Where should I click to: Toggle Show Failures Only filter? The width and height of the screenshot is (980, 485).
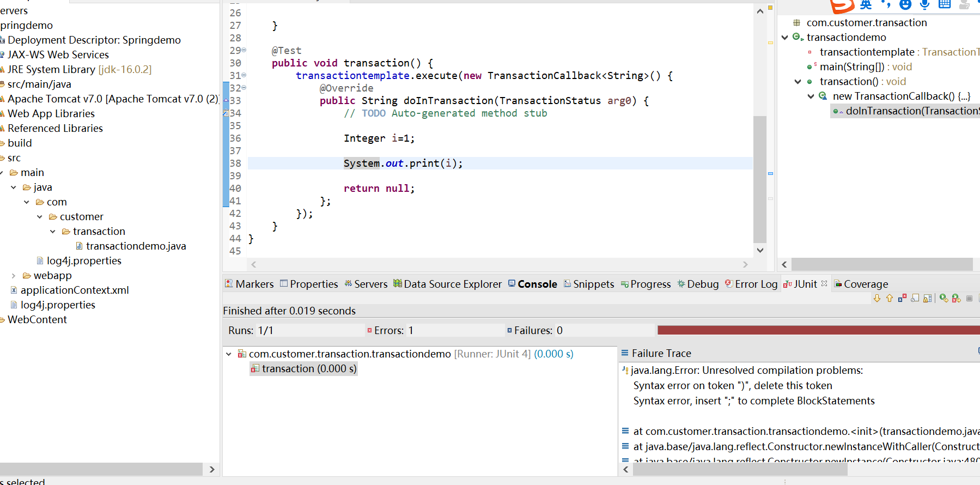902,298
